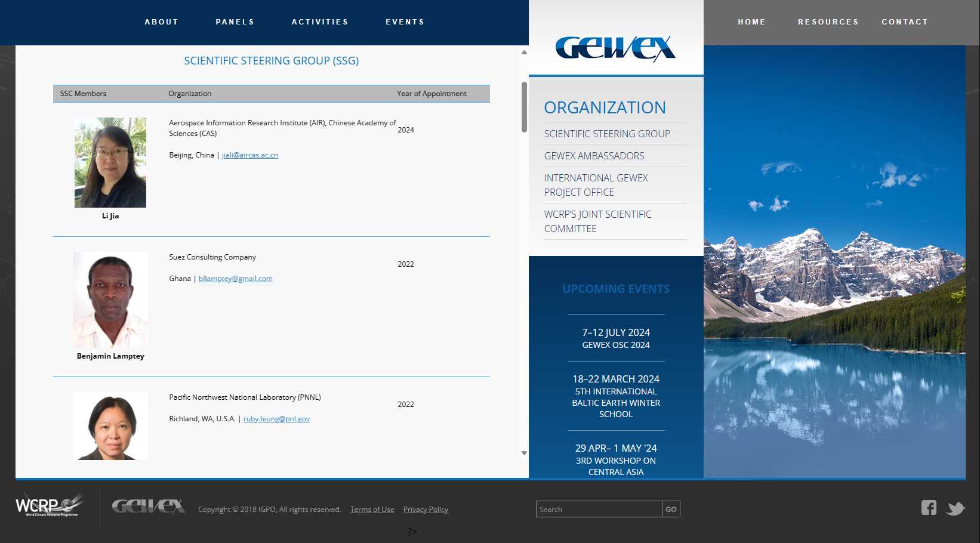Open the Panels menu
980x543 pixels.
235,22
